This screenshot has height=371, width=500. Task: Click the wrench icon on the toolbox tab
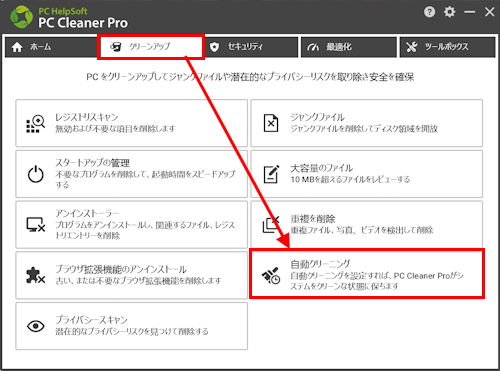coord(412,47)
